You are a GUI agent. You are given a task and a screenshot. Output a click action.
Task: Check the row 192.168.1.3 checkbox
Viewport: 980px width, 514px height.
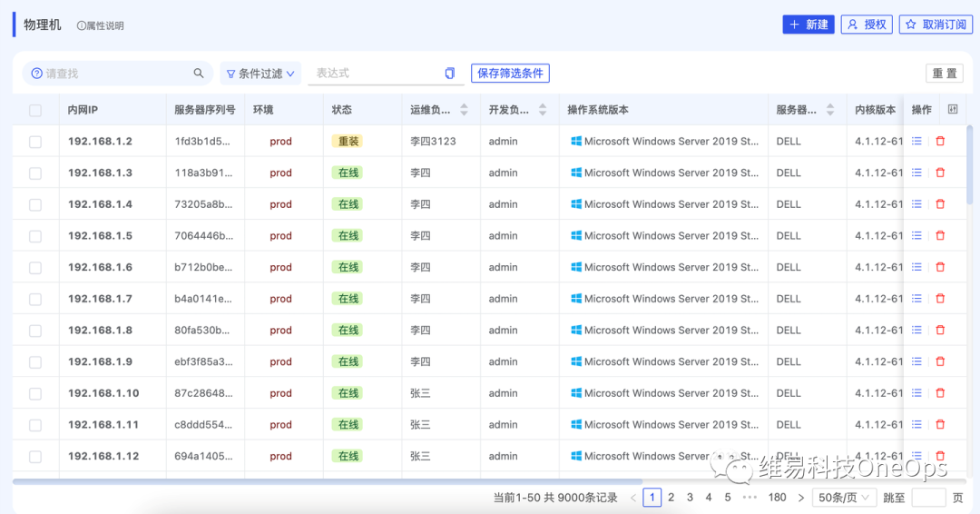coord(35,173)
